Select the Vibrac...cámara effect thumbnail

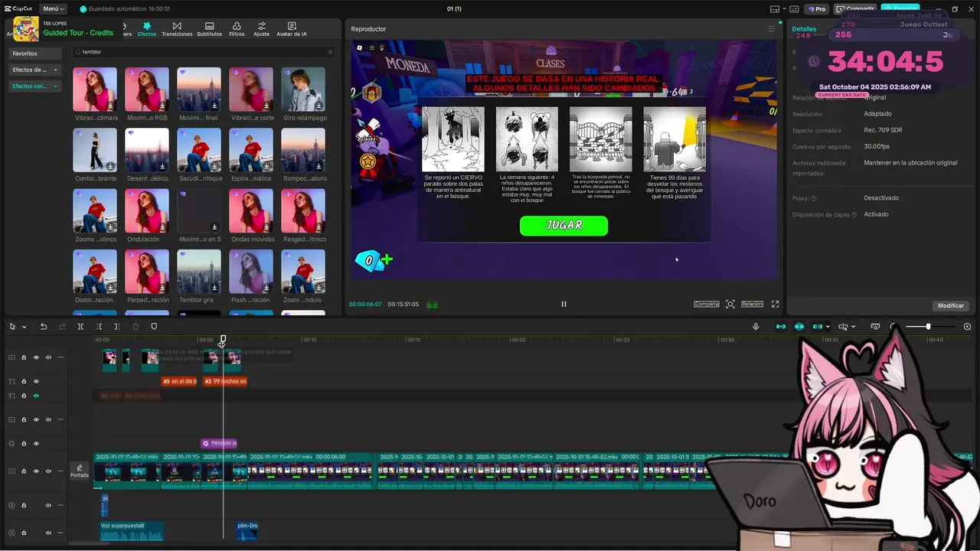(x=95, y=90)
